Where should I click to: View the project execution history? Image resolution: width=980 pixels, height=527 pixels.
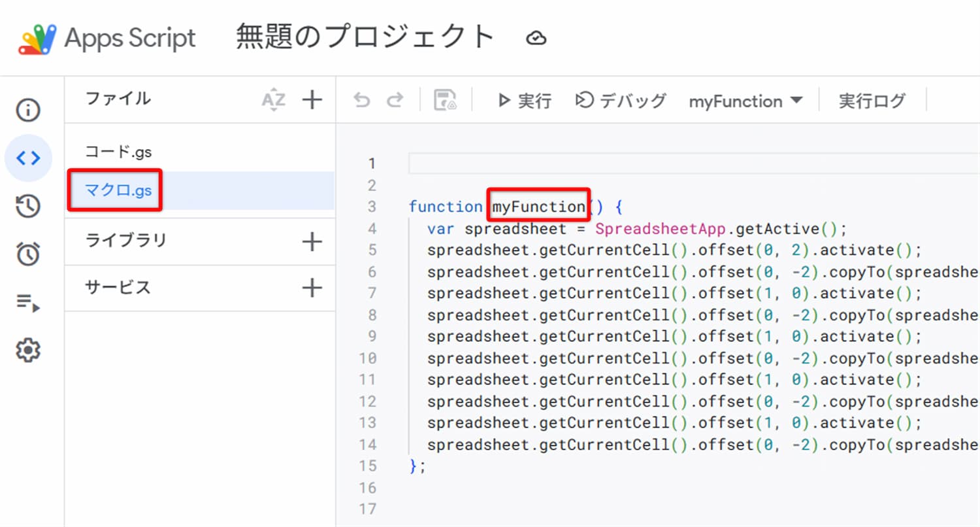click(x=27, y=205)
